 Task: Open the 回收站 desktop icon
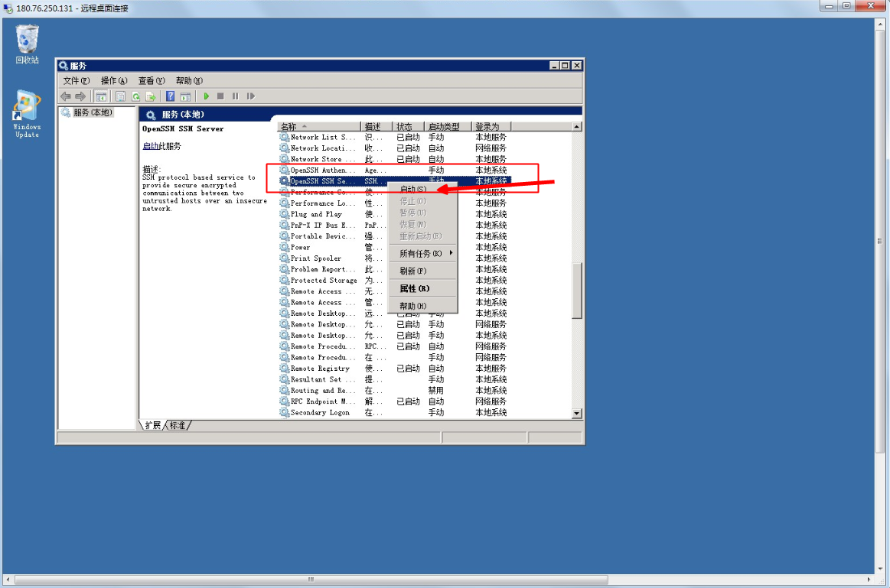pos(28,44)
